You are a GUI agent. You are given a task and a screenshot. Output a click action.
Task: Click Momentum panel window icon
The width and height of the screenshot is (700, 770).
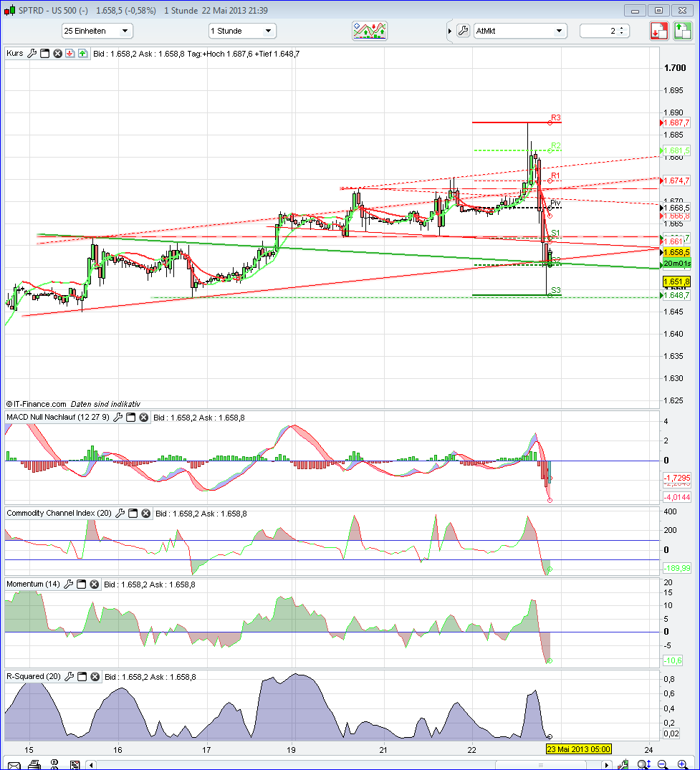click(x=82, y=584)
